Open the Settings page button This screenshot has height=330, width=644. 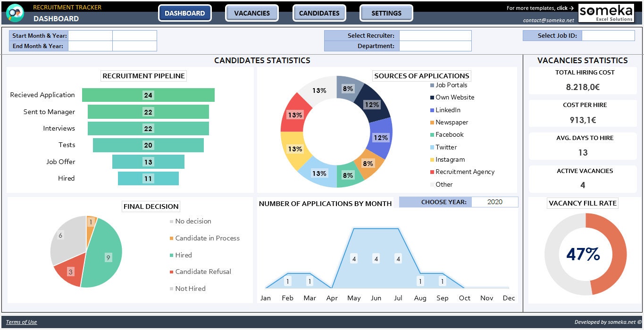click(386, 13)
